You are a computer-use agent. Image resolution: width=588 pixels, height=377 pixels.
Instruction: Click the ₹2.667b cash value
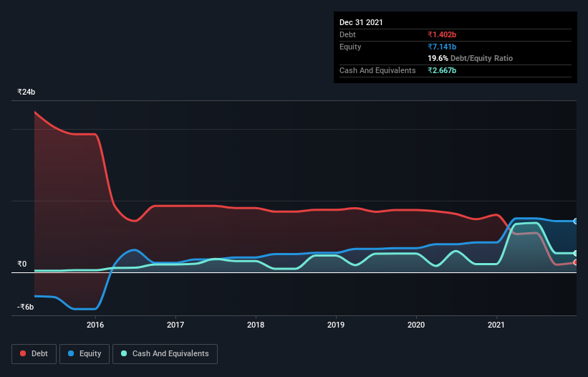pos(442,70)
